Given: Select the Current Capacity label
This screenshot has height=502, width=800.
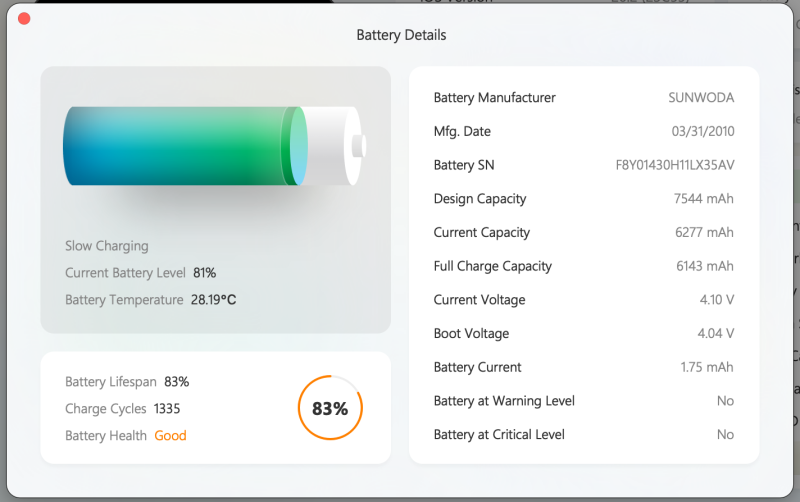Looking at the screenshot, I should 482,232.
